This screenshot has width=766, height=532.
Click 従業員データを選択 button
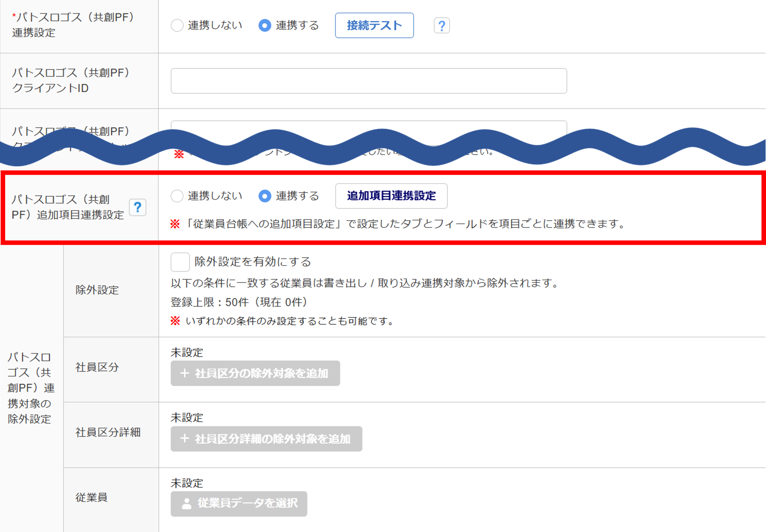click(x=239, y=504)
